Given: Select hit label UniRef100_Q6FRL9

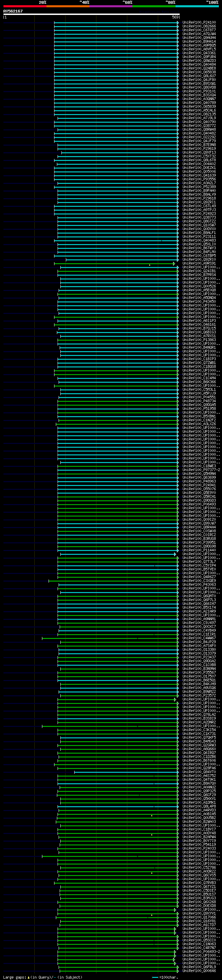Looking at the screenshot, I should (199, 967).
